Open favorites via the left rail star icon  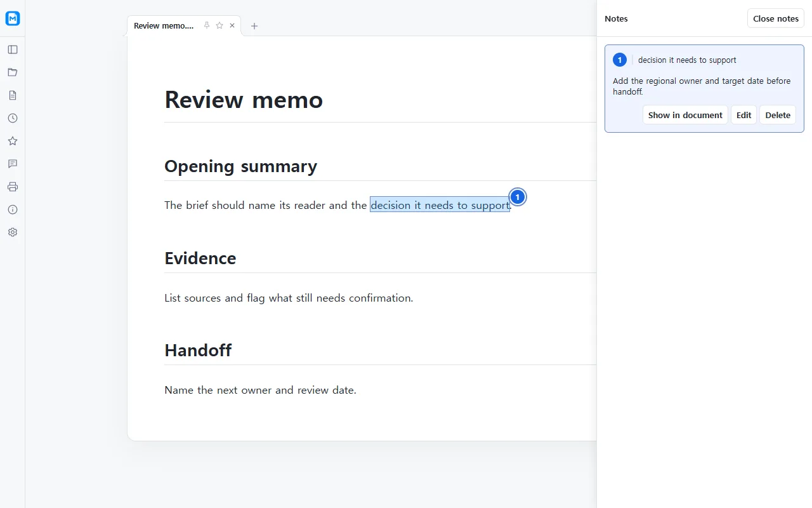(x=13, y=141)
